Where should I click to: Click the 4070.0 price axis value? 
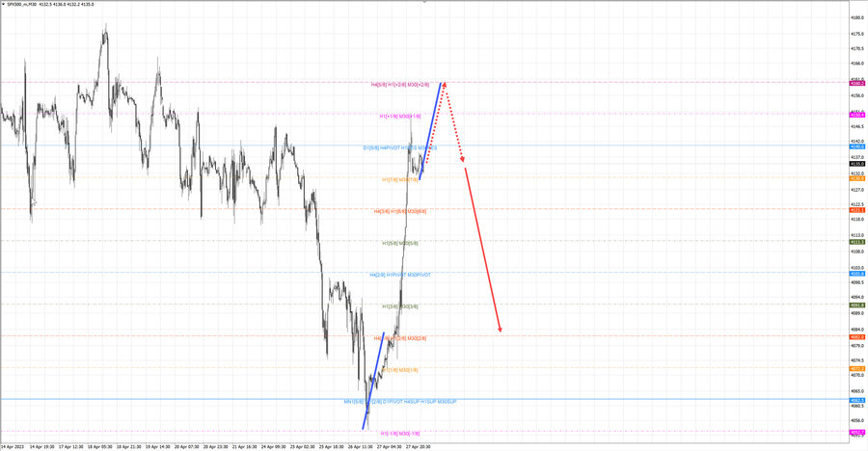[857, 375]
